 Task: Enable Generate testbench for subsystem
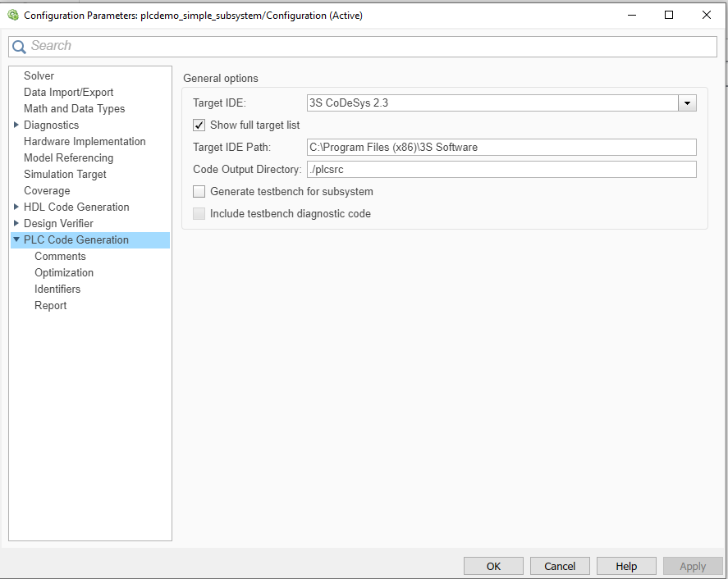199,192
